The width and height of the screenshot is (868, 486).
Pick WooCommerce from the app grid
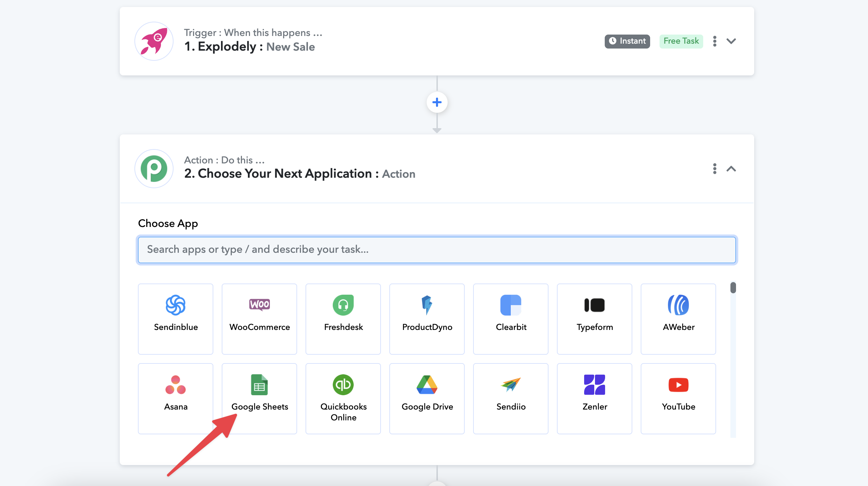pyautogui.click(x=259, y=318)
